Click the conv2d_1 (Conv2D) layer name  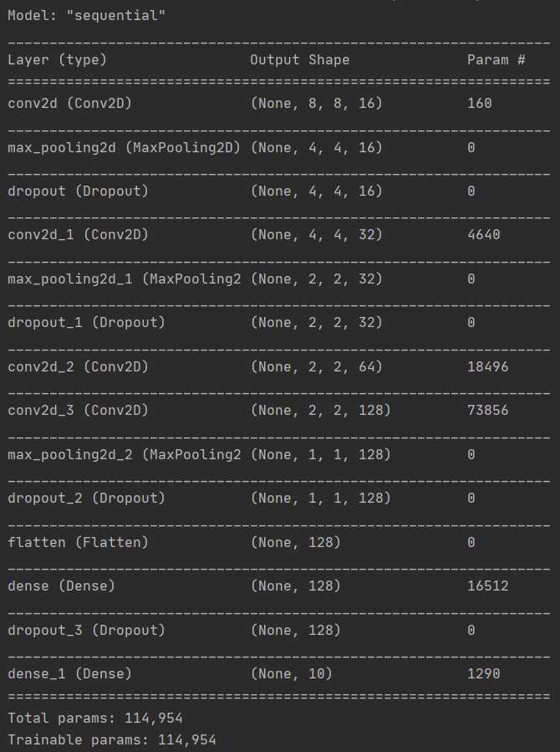(x=79, y=235)
